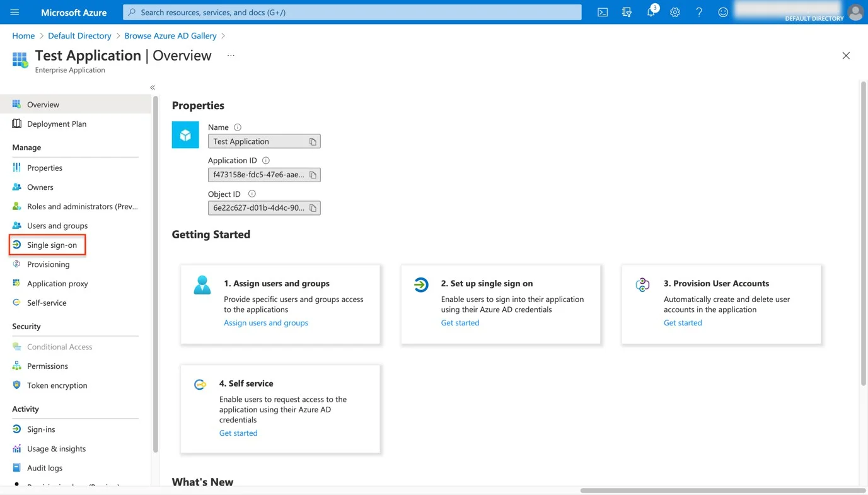Go to Audit logs under Activity
The image size is (868, 495).
click(x=45, y=468)
